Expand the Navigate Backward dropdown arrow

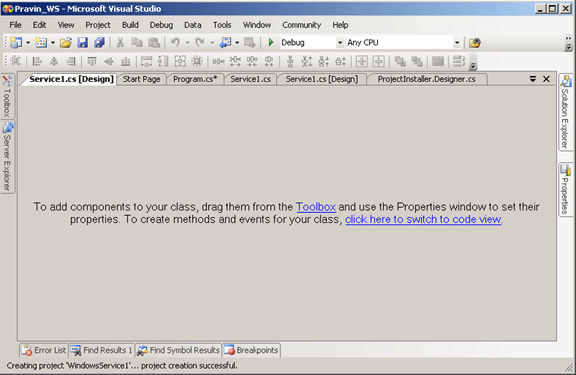237,43
